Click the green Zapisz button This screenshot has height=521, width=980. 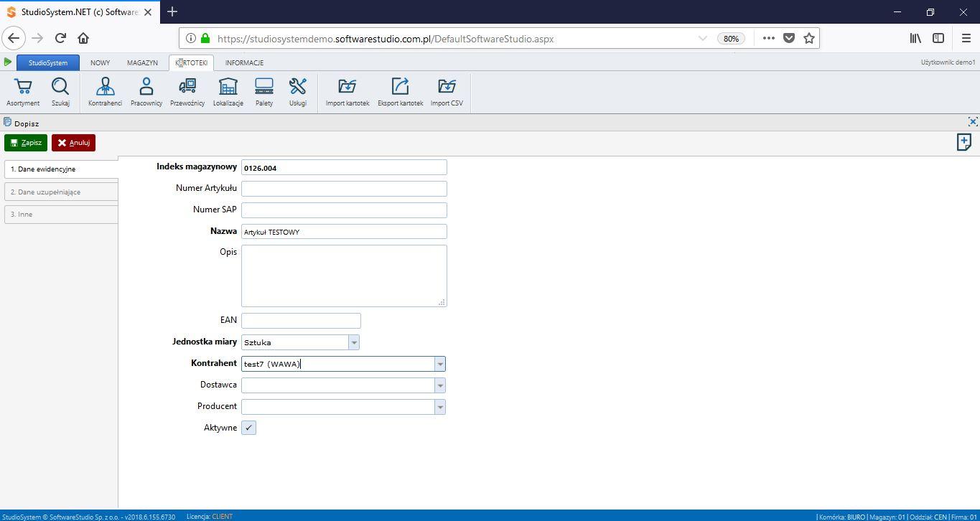tap(26, 143)
